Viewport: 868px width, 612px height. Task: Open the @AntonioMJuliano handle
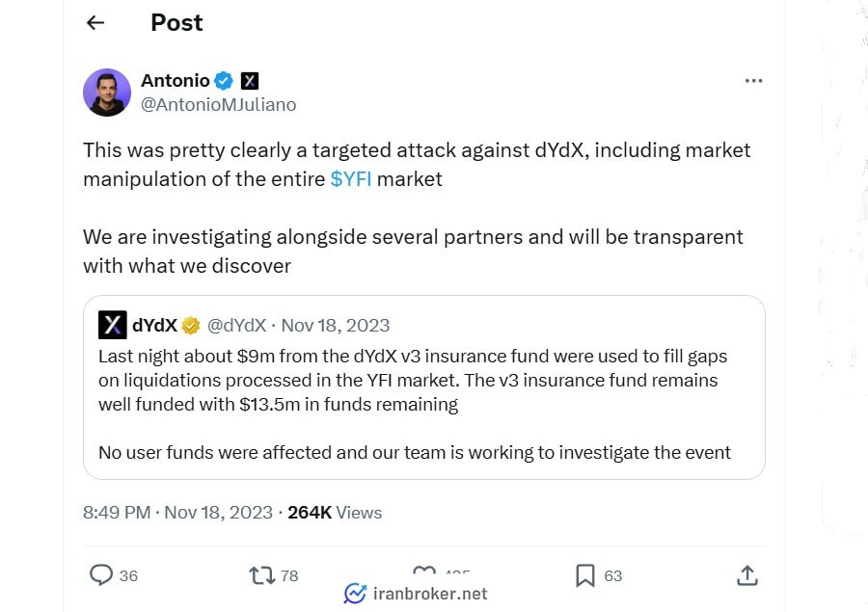(219, 105)
